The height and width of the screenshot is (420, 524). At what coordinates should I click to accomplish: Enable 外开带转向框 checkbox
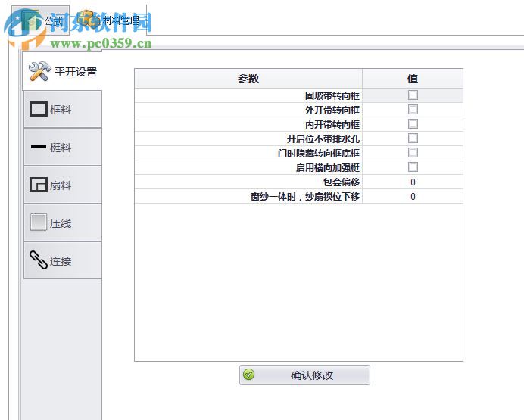click(x=413, y=110)
